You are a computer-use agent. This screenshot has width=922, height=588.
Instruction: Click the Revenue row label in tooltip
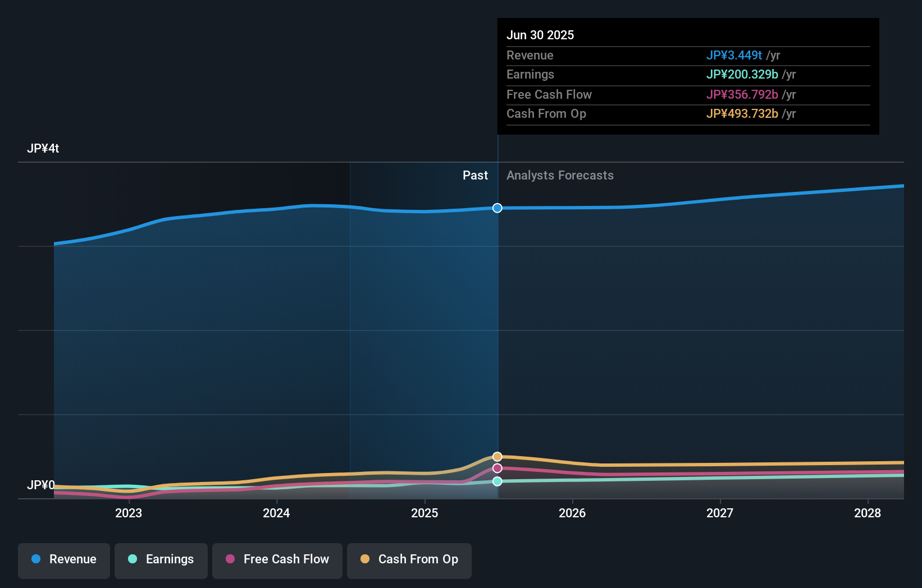530,56
